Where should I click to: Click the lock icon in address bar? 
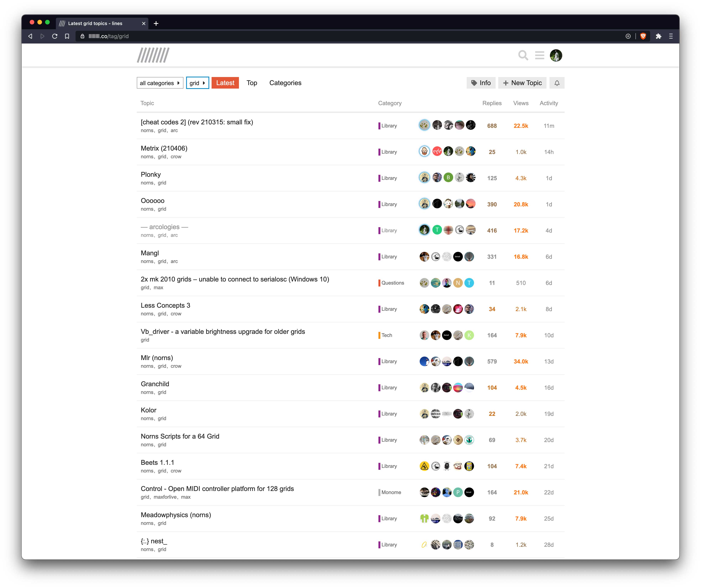(x=82, y=36)
